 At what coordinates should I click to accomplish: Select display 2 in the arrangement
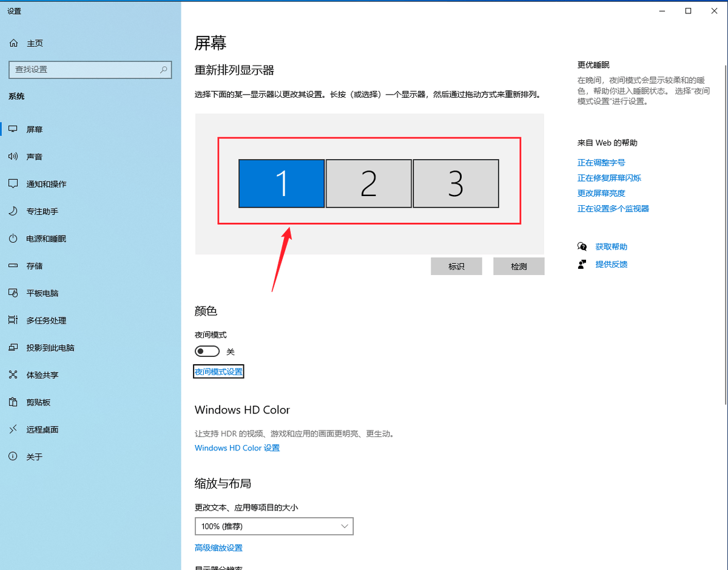tap(369, 183)
